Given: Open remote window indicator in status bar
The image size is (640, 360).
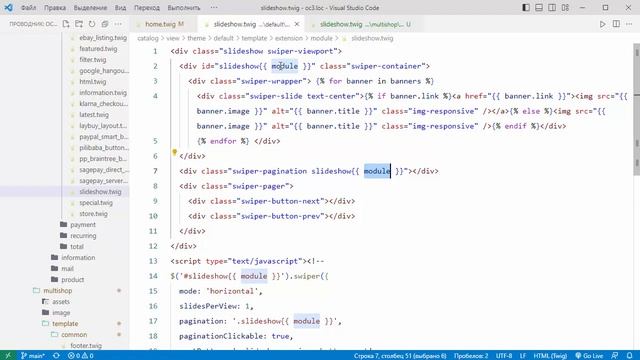Looking at the screenshot, I should click(8, 356).
